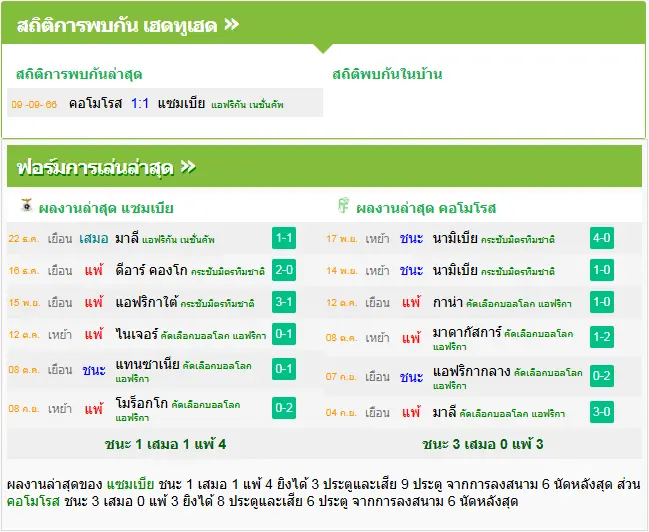
Task: Click the ชนะ result in the 08 ต.ค. Zambia row
Action: click(x=94, y=370)
